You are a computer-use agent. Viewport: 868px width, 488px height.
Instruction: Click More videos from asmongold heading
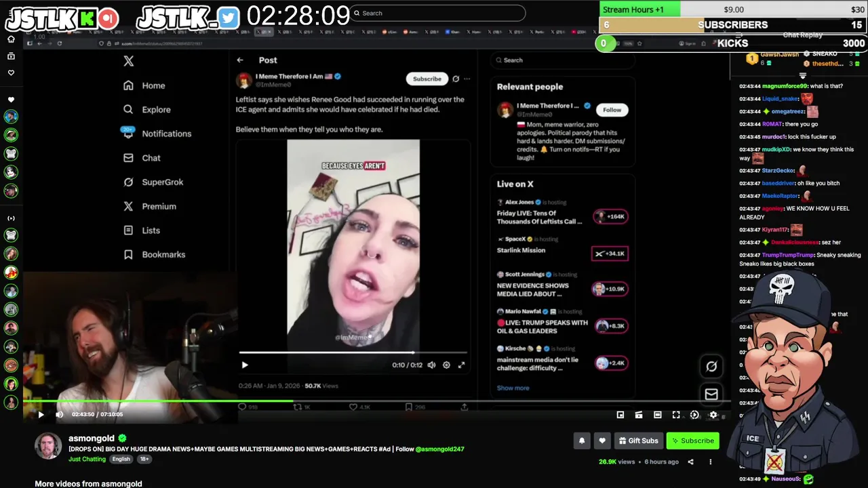(88, 484)
